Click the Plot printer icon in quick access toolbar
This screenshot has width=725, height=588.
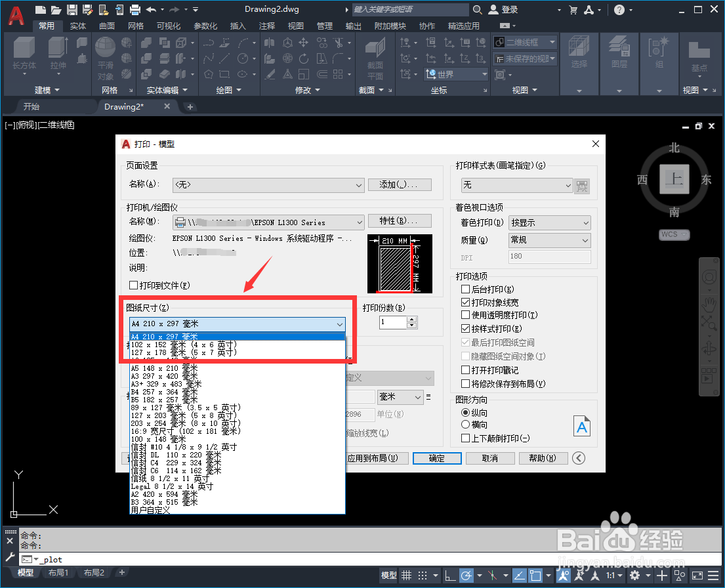(135, 9)
